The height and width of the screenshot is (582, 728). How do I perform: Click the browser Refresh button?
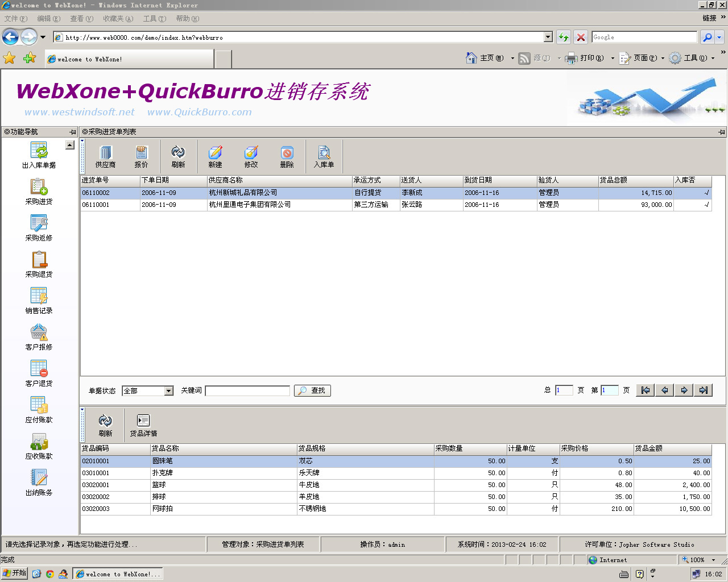563,37
